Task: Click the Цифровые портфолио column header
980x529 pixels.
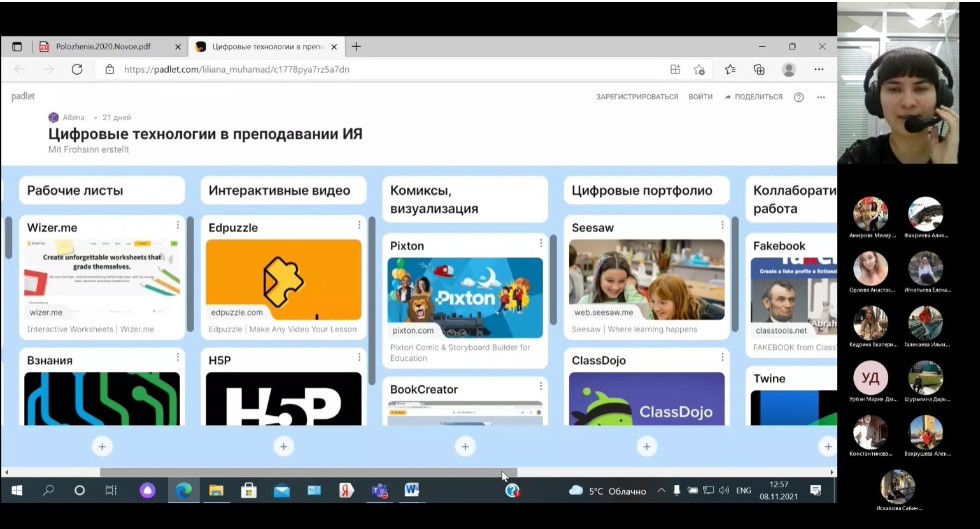Action: click(647, 191)
